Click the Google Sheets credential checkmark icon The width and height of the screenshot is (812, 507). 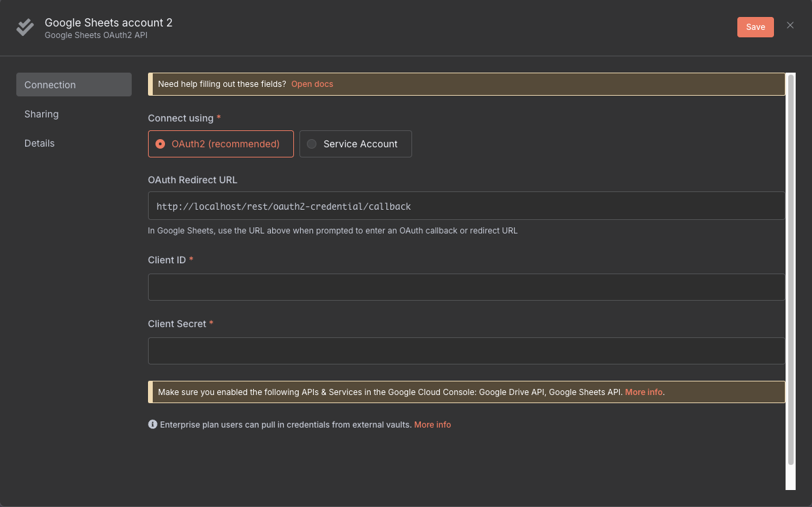(x=25, y=27)
